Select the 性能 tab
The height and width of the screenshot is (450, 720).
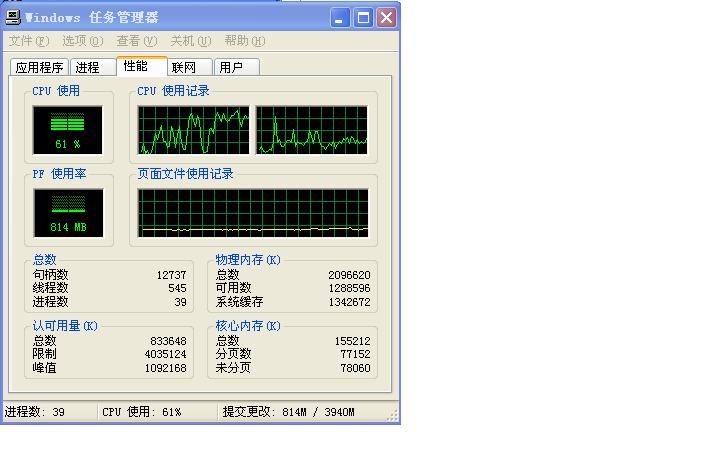141,66
